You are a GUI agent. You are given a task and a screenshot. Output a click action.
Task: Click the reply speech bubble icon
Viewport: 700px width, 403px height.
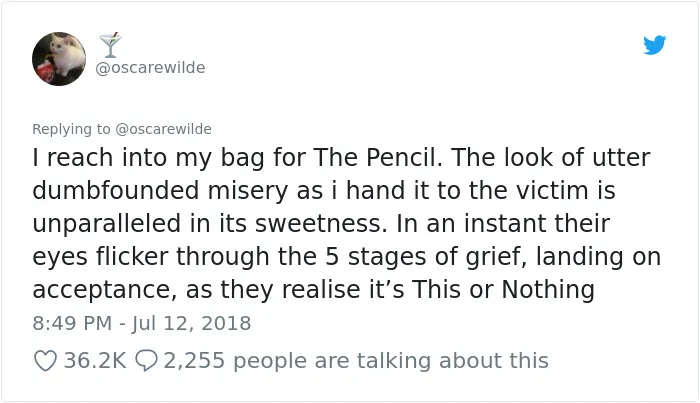146,361
